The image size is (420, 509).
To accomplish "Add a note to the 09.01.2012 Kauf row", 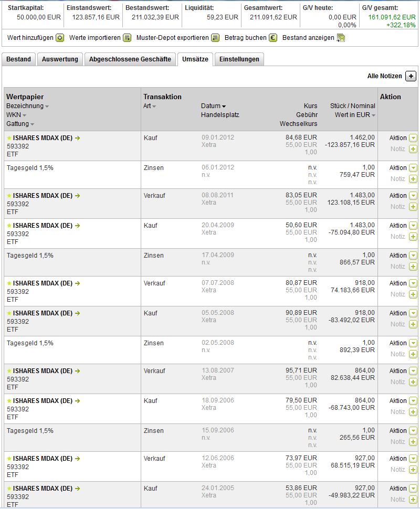I will (x=413, y=149).
